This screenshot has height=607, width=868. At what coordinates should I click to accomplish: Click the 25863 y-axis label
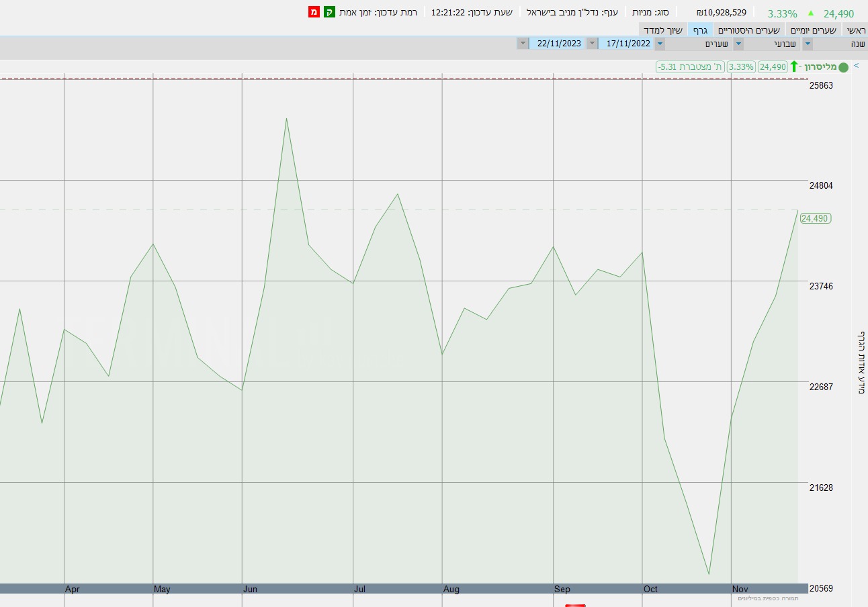point(821,85)
